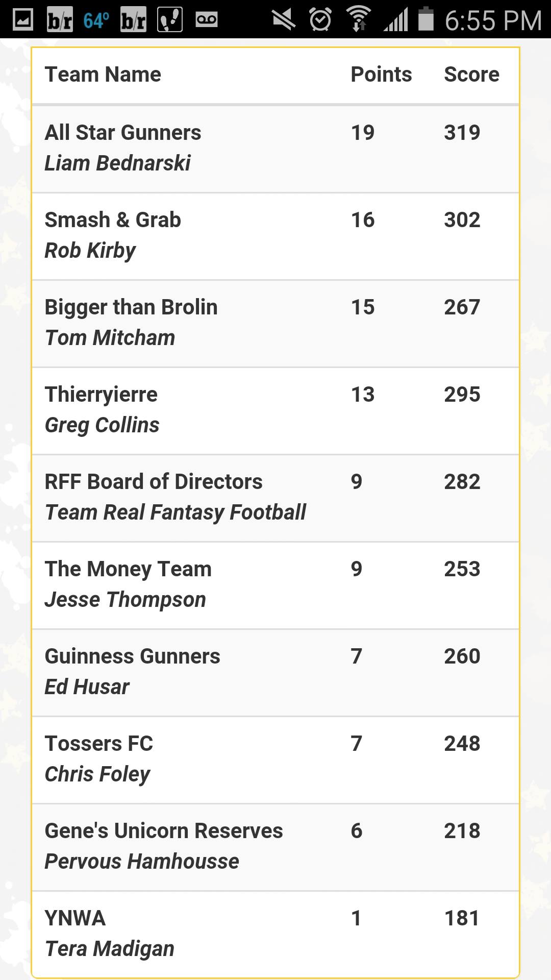Sort by the Points column header

381,75
